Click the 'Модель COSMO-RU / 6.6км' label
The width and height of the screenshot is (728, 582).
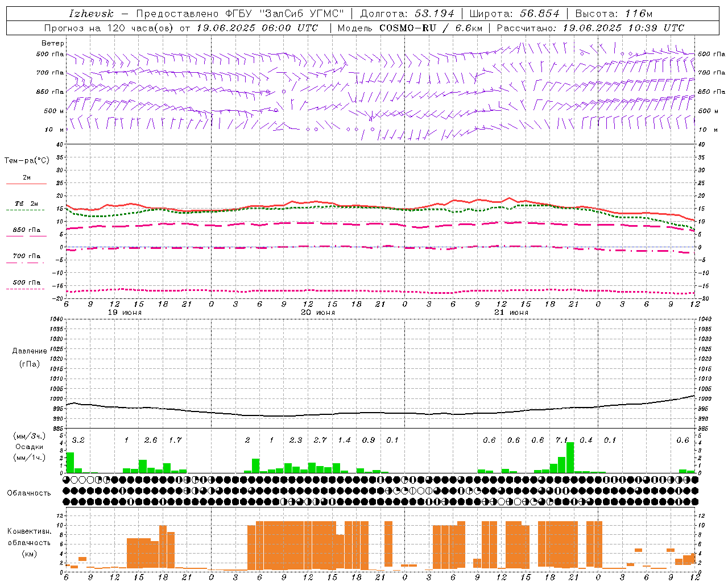[410, 28]
